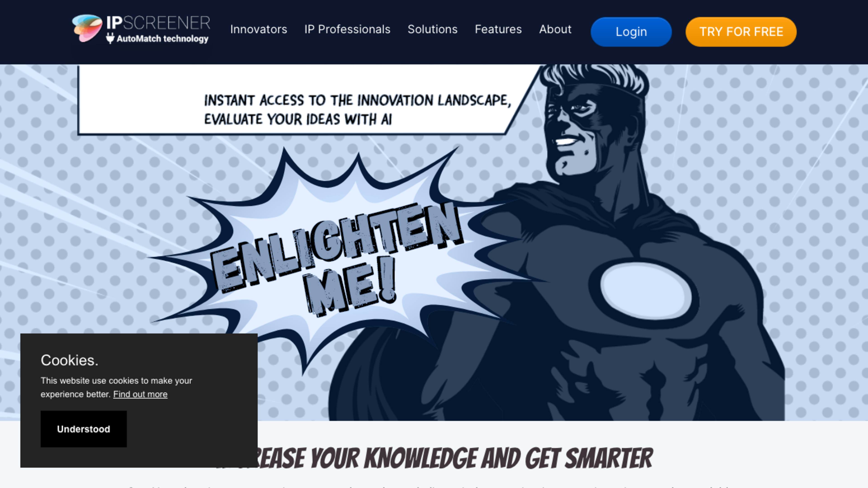Click the Cookies. heading in the banner
This screenshot has height=488, width=868.
69,360
